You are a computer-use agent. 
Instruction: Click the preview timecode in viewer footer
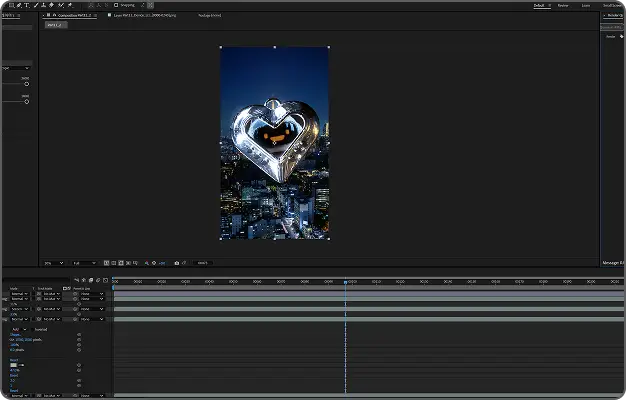(203, 263)
